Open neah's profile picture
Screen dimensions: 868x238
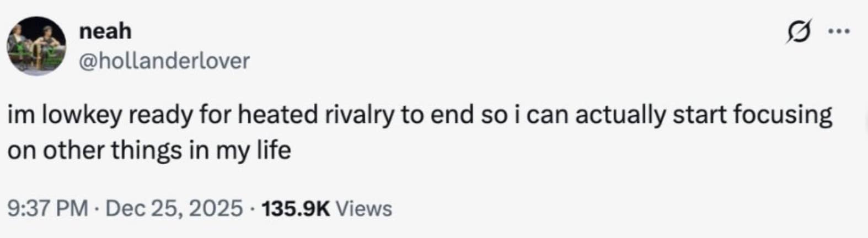click(36, 45)
